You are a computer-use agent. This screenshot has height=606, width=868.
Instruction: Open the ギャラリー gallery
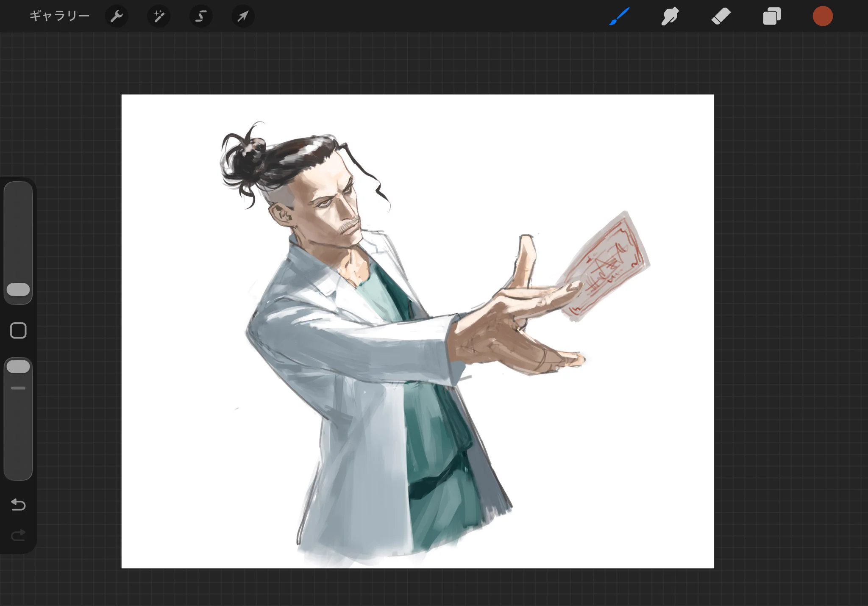click(x=59, y=16)
